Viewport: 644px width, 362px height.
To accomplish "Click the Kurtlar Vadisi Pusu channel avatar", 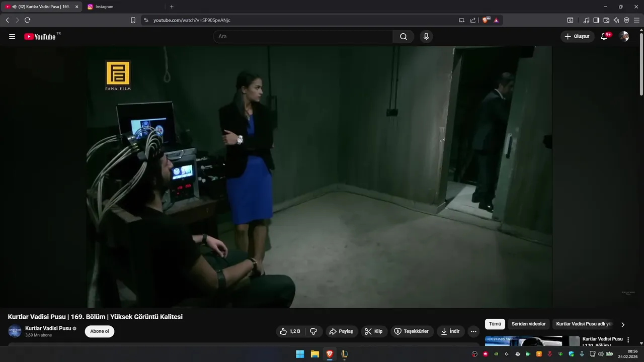I will click(x=15, y=331).
